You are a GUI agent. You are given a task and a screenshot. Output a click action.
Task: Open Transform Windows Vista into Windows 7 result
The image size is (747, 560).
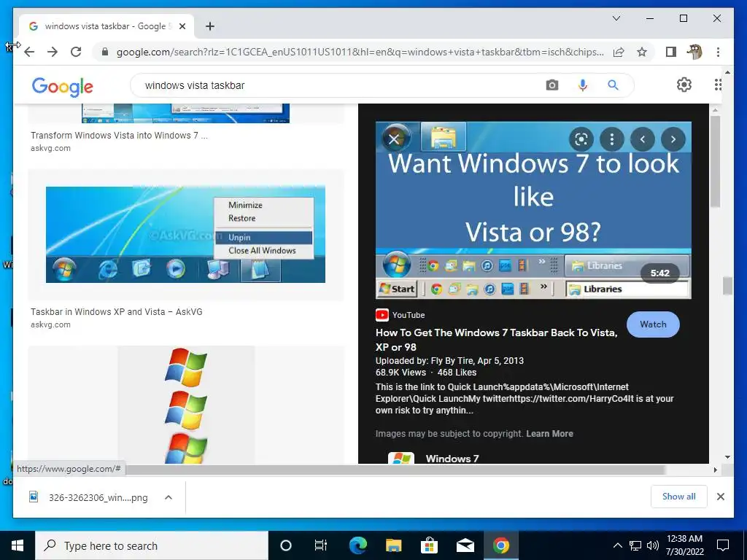pyautogui.click(x=119, y=135)
